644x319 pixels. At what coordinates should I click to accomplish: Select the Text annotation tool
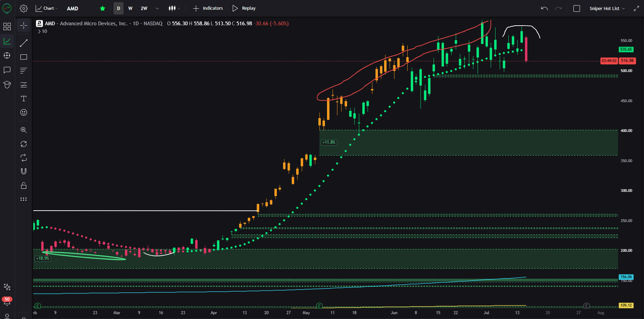click(24, 99)
